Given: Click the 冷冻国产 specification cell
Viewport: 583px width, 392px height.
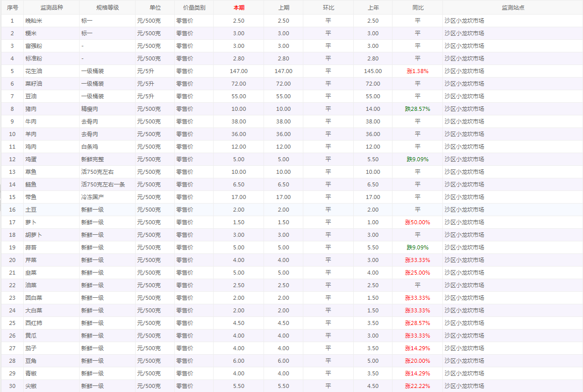Looking at the screenshot, I should click(92, 197).
